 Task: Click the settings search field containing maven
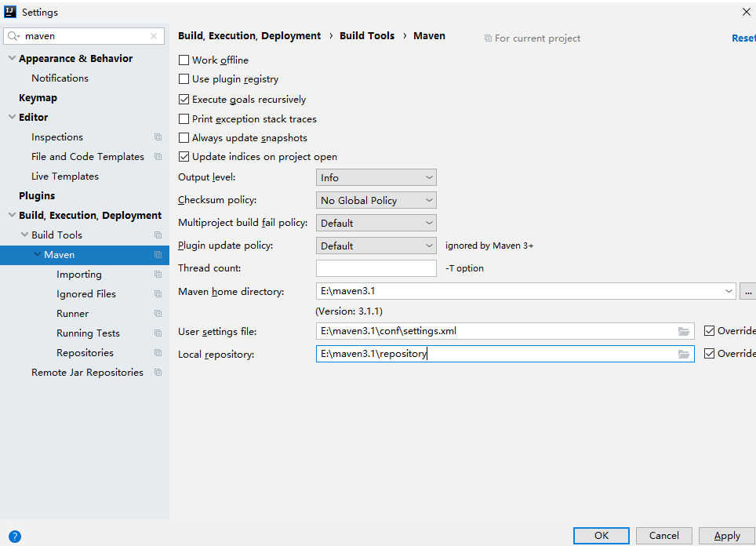click(x=85, y=36)
